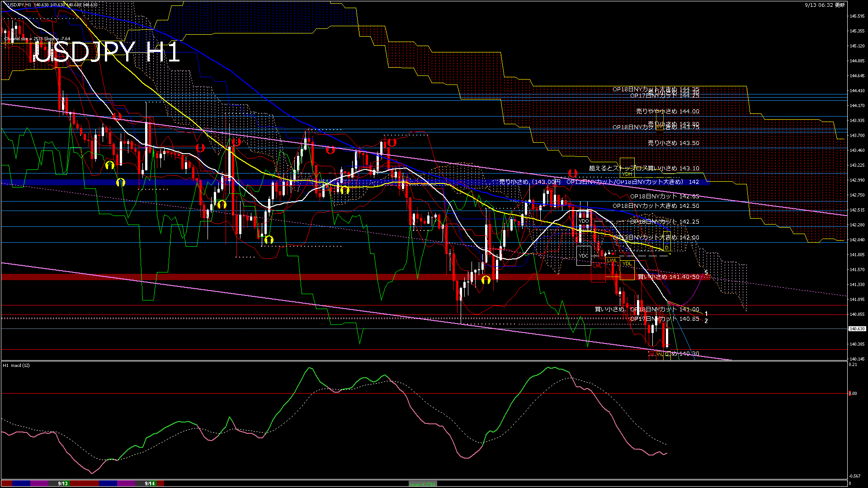Click the OP18日NYカット大きめ 142.50 label
This screenshot has height=488, width=868.
coord(656,206)
